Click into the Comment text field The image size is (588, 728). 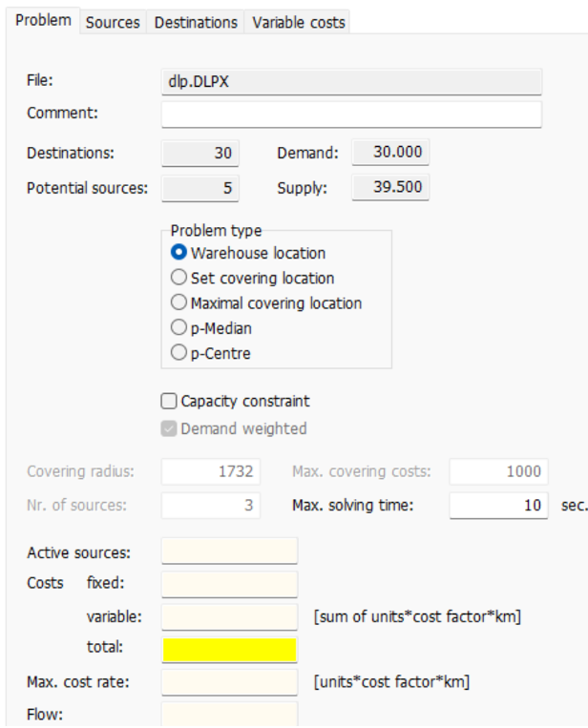(351, 114)
